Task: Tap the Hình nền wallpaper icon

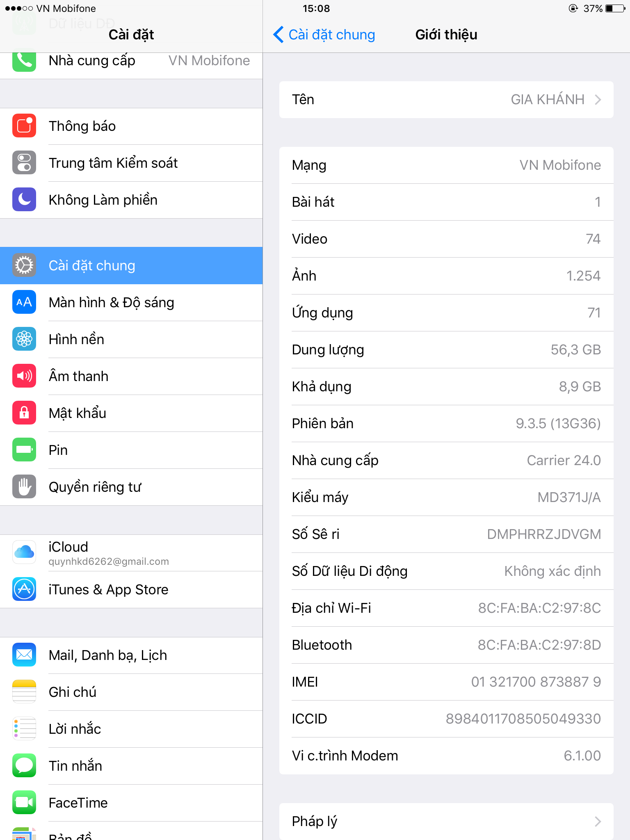Action: pos(24,339)
